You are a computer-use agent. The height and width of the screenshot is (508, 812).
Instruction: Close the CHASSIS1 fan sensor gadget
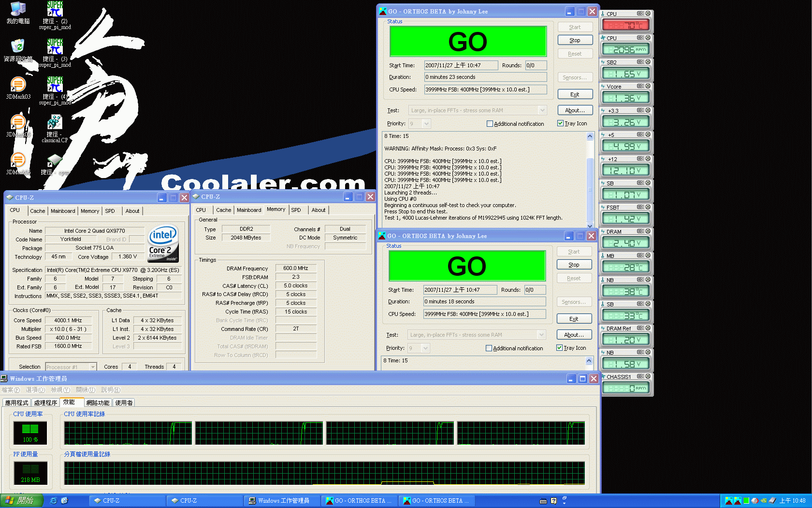[648, 376]
